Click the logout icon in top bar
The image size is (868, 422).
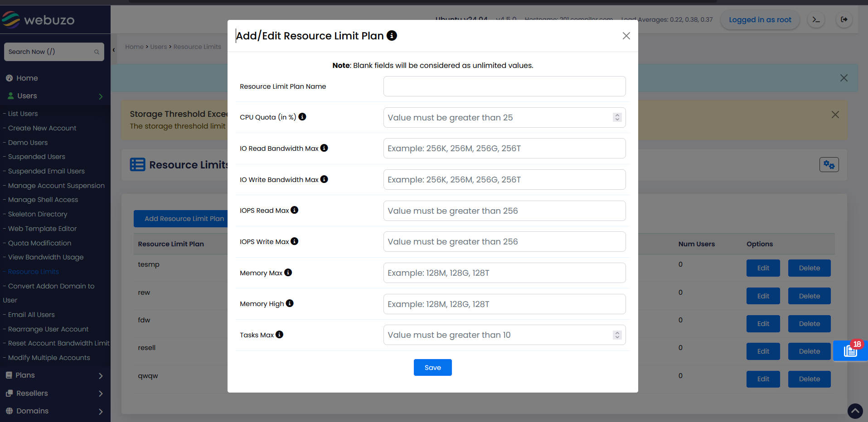pos(844,19)
